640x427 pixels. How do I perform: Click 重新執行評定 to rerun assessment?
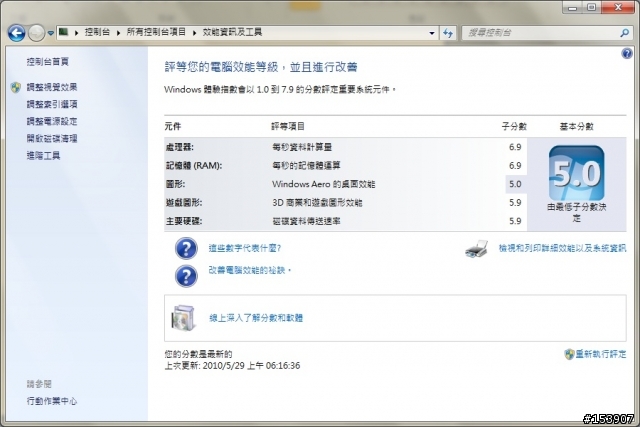(x=600, y=354)
